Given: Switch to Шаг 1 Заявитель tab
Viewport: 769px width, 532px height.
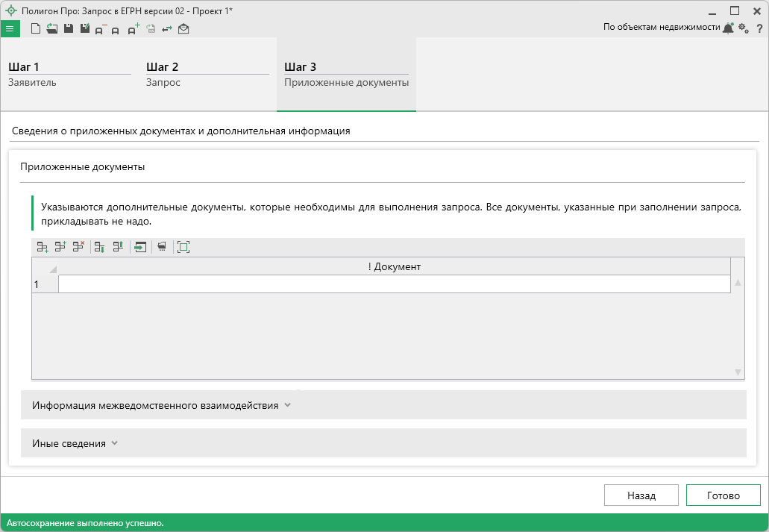Looking at the screenshot, I should [x=69, y=75].
